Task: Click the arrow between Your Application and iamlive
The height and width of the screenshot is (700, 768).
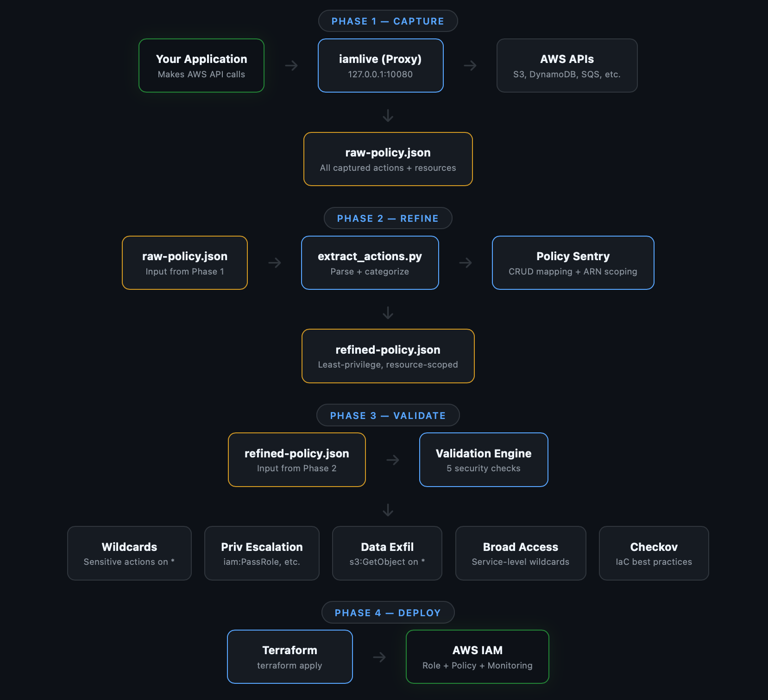Action: pyautogui.click(x=291, y=66)
